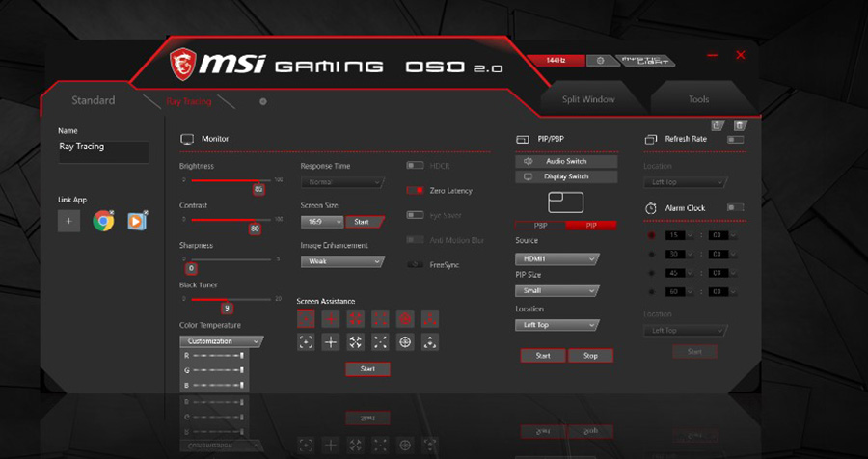Click the Audio Switch button

coord(566,161)
